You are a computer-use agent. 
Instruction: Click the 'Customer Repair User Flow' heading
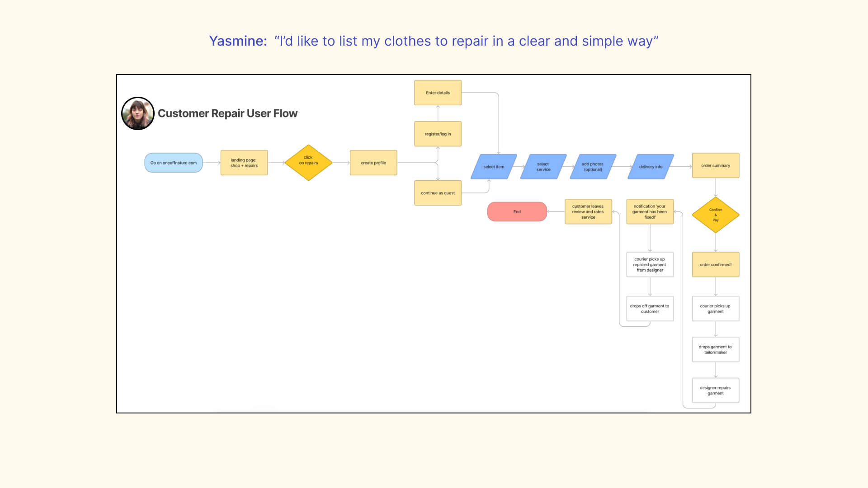[227, 113]
